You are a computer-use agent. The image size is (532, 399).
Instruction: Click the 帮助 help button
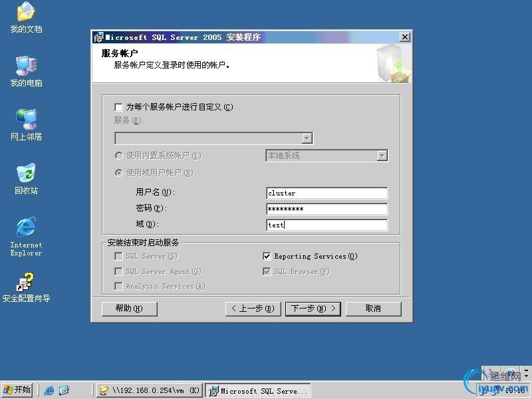coord(129,309)
